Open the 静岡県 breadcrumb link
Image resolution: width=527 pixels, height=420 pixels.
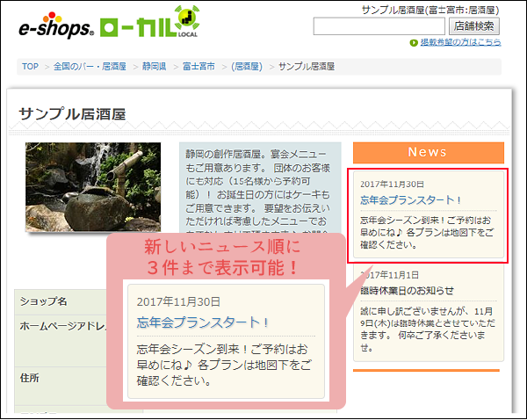point(155,66)
